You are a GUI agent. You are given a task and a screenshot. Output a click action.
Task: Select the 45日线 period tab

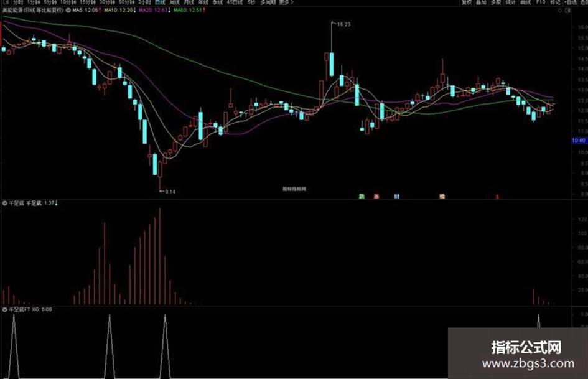coord(235,2)
